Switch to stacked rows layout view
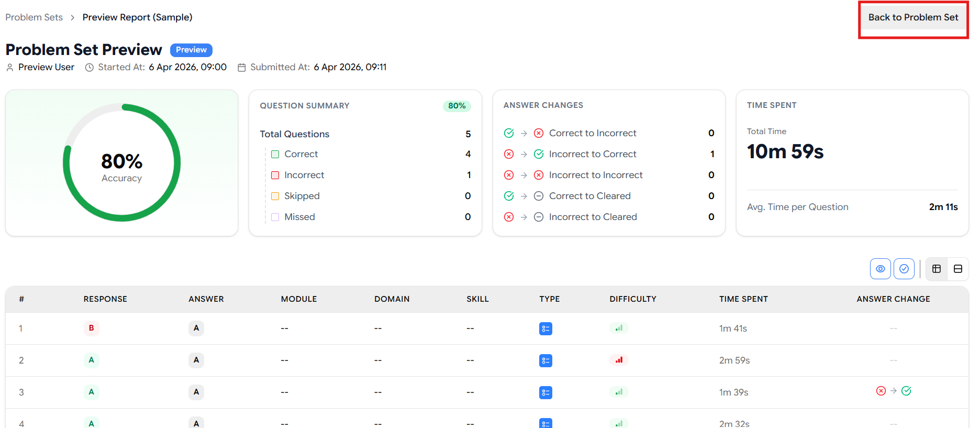The image size is (980, 428). pyautogui.click(x=957, y=269)
